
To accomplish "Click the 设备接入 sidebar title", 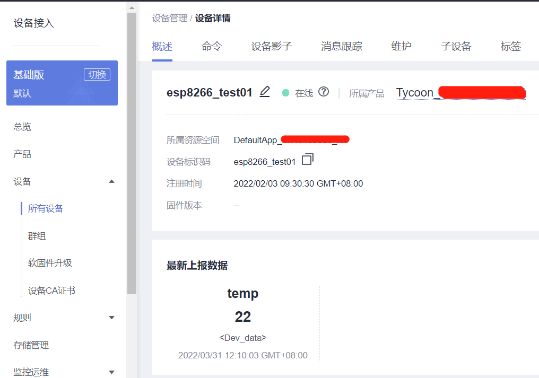I will pyautogui.click(x=34, y=23).
